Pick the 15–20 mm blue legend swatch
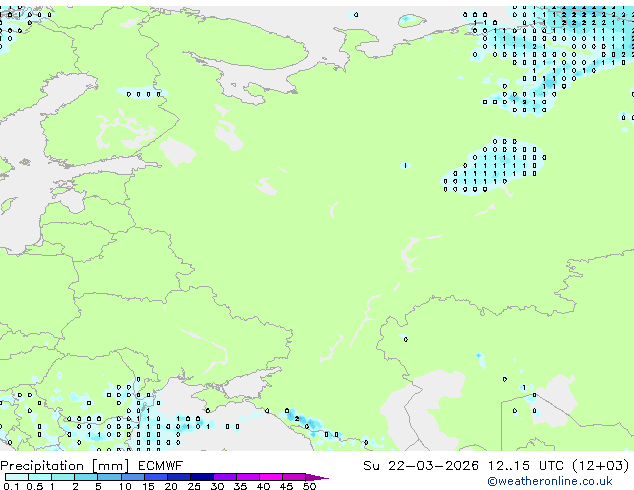The width and height of the screenshot is (634, 490). 155,477
